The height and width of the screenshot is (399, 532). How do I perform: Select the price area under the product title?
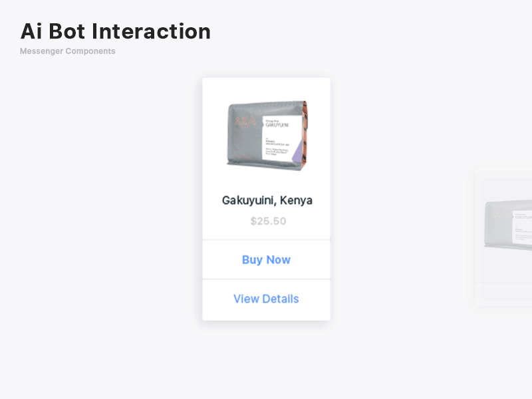pyautogui.click(x=266, y=221)
